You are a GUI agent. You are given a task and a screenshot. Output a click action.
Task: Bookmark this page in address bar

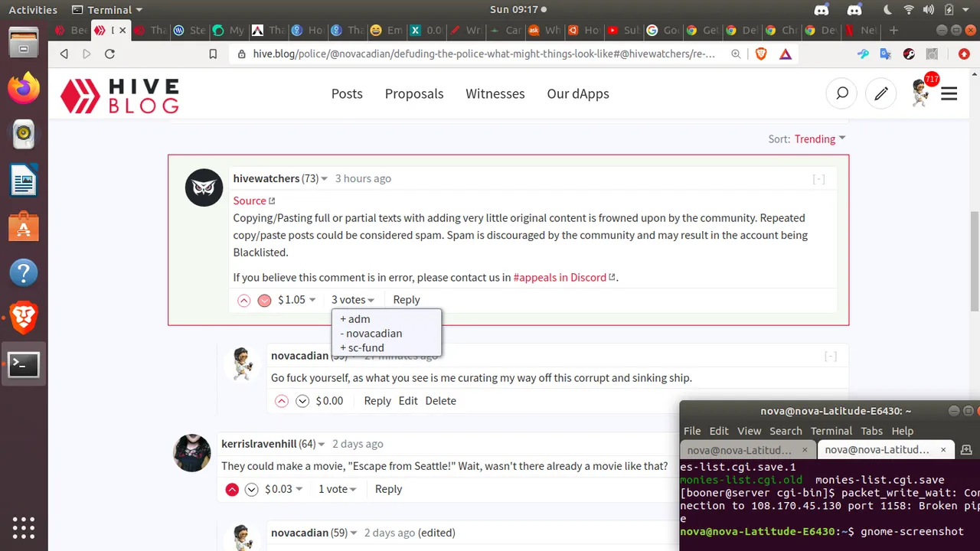tap(213, 54)
